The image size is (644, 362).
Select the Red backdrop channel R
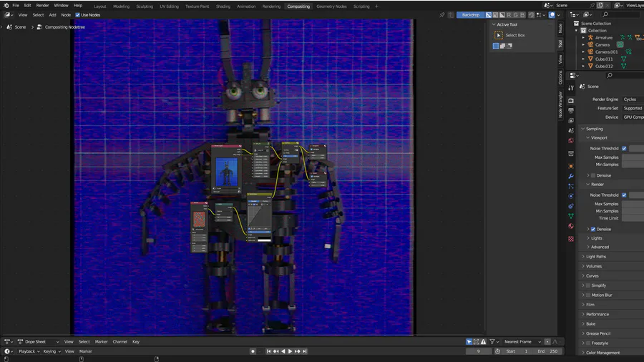509,15
